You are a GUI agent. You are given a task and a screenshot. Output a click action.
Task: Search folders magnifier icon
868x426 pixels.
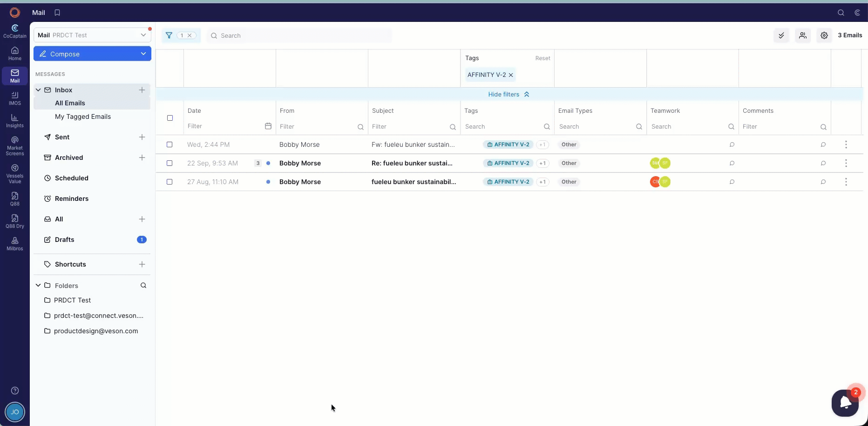143,285
